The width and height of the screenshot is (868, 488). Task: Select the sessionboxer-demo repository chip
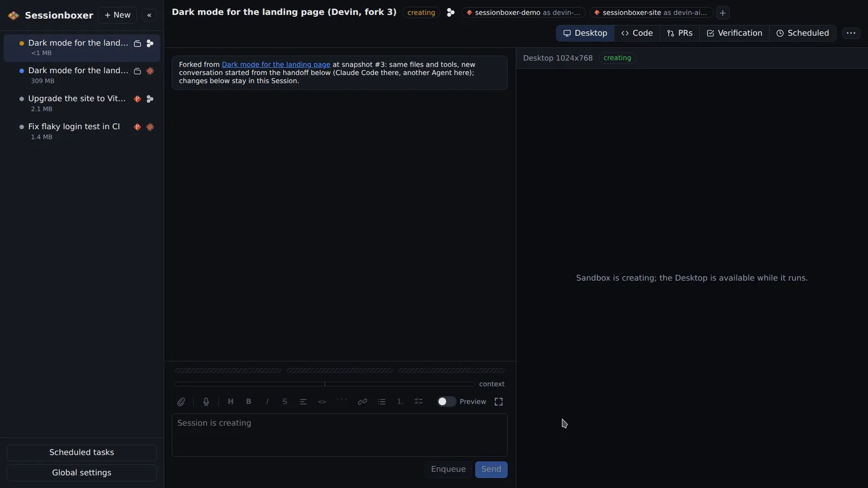pyautogui.click(x=524, y=12)
